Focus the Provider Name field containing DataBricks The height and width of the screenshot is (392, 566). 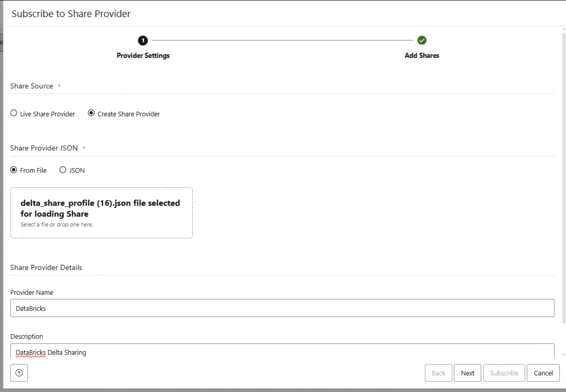[x=282, y=308]
